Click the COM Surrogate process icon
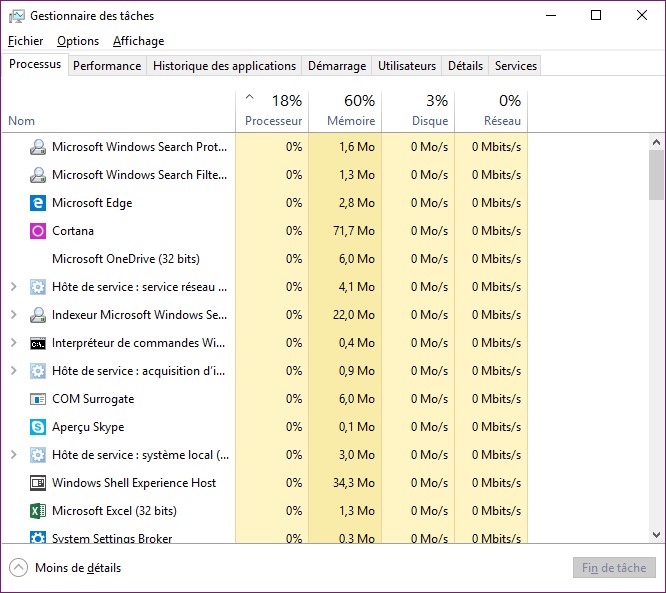 [x=38, y=399]
